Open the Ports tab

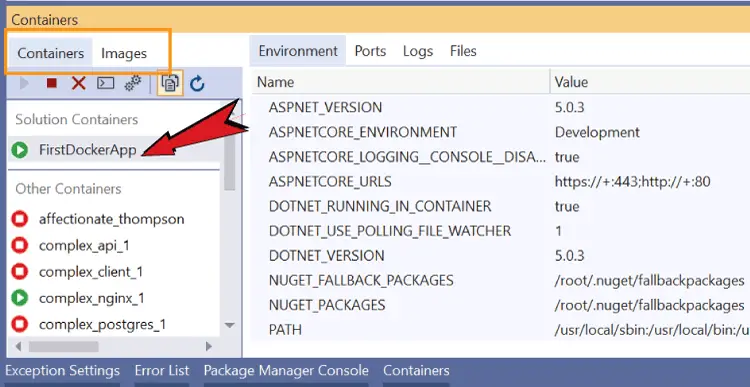[370, 51]
